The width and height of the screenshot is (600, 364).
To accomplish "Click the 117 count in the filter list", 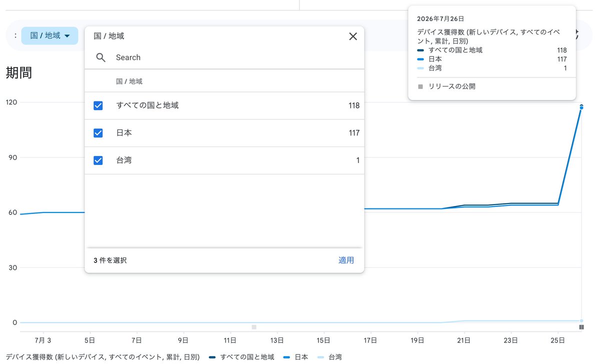I will pyautogui.click(x=354, y=133).
